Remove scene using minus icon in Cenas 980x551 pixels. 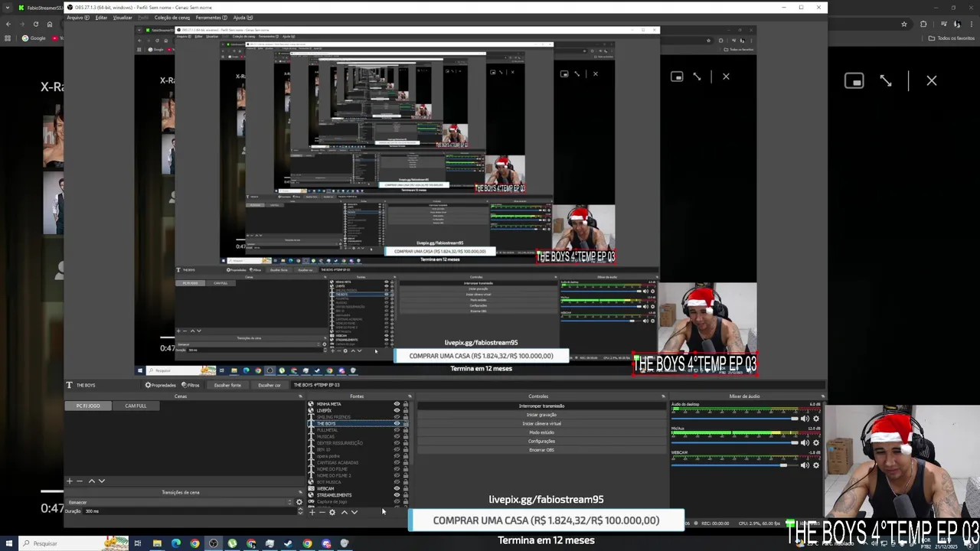point(80,481)
